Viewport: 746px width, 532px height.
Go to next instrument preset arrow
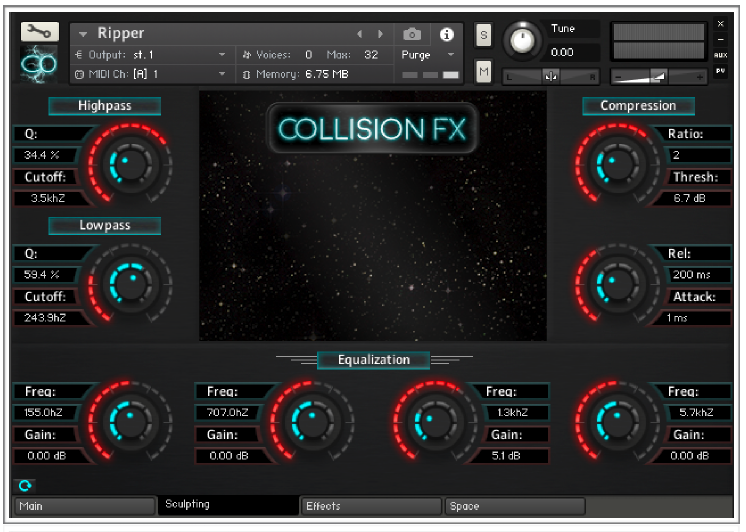380,34
